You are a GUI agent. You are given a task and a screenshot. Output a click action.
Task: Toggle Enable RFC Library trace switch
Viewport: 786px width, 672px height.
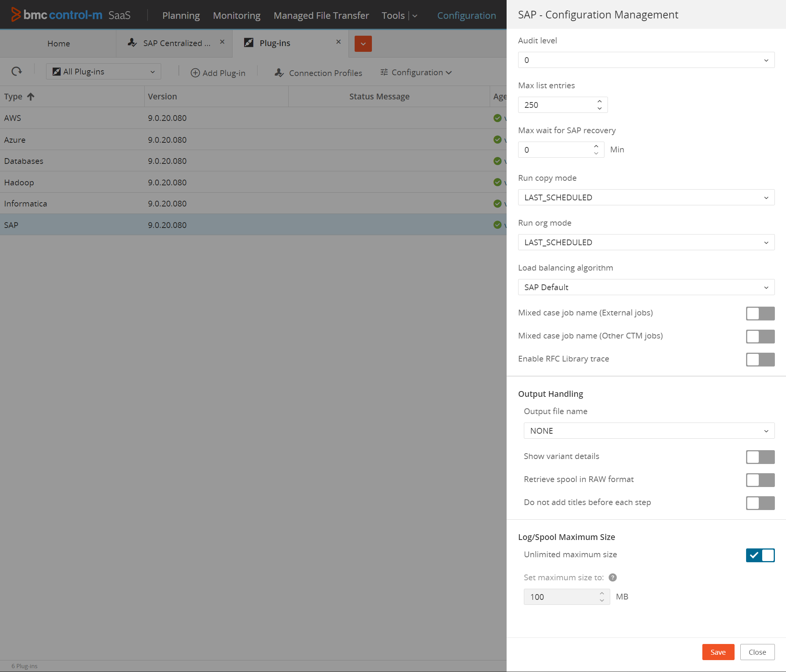coord(760,359)
